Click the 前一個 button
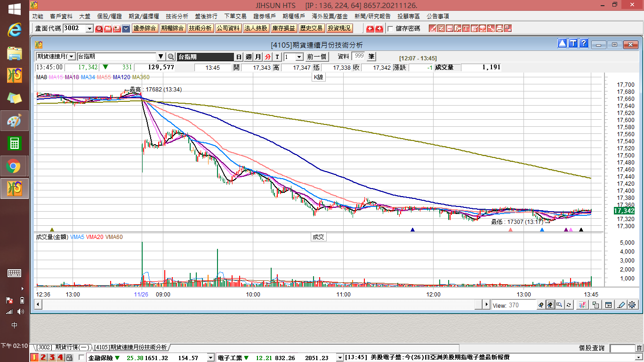Image resolution: width=644 pixels, height=362 pixels. click(x=317, y=57)
